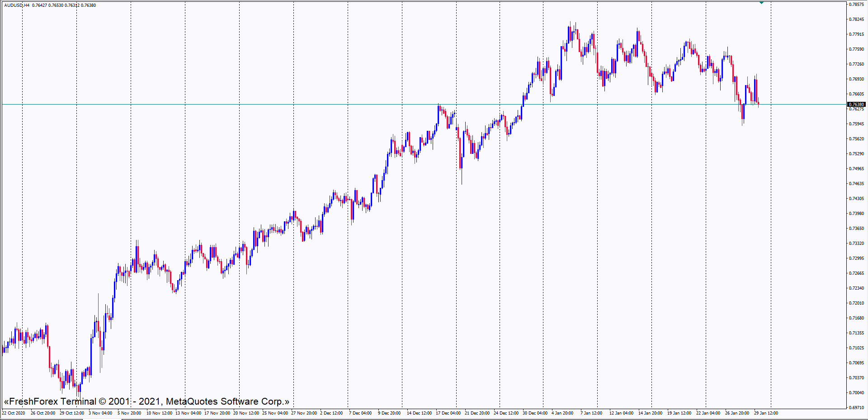This screenshot has height=420, width=868.
Task: Click the teal chart shift triangle marker
Action: click(x=761, y=3)
